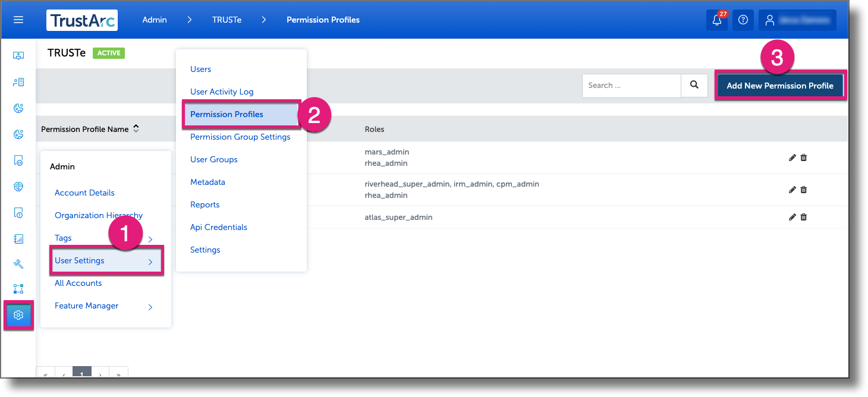Click the Add New Permission Profile button
The image size is (868, 397).
pyautogui.click(x=779, y=85)
